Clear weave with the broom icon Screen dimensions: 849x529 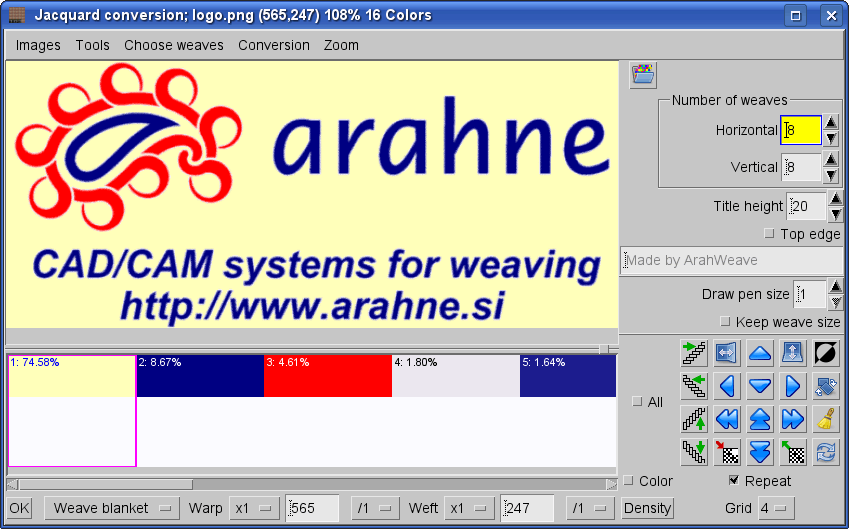tap(826, 419)
